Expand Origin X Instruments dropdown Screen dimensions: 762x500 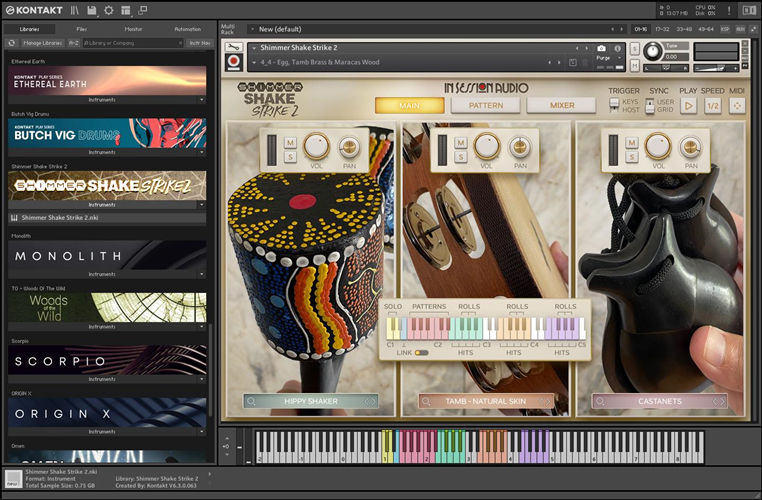pos(202,431)
